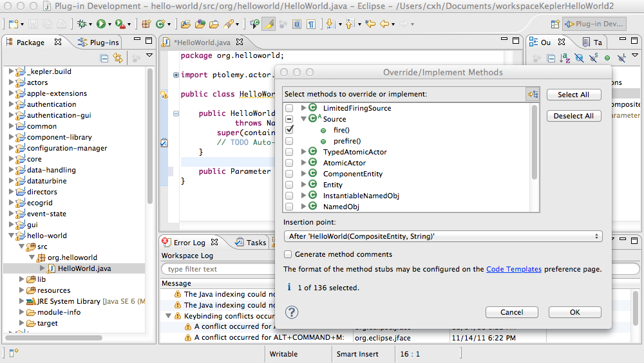Screen dimensions: 644x363
Task: Click the Next Annotation arrow icon
Action: 330,24
